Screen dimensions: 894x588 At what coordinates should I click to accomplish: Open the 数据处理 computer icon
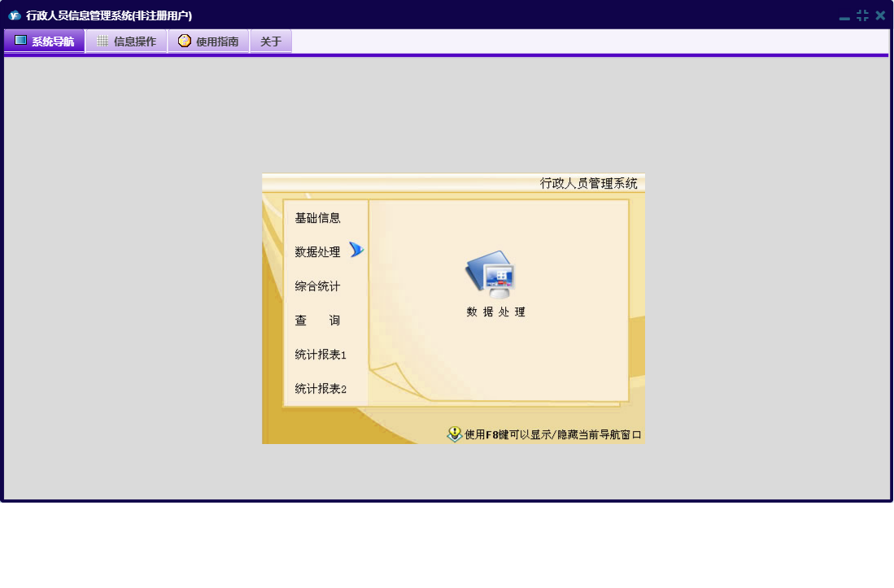[x=491, y=275]
